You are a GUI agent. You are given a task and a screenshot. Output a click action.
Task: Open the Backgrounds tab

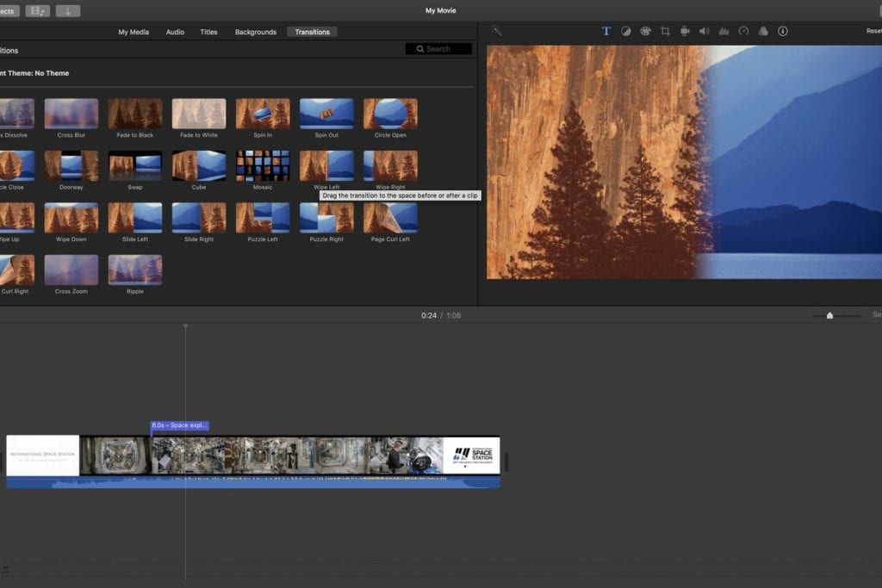point(255,32)
